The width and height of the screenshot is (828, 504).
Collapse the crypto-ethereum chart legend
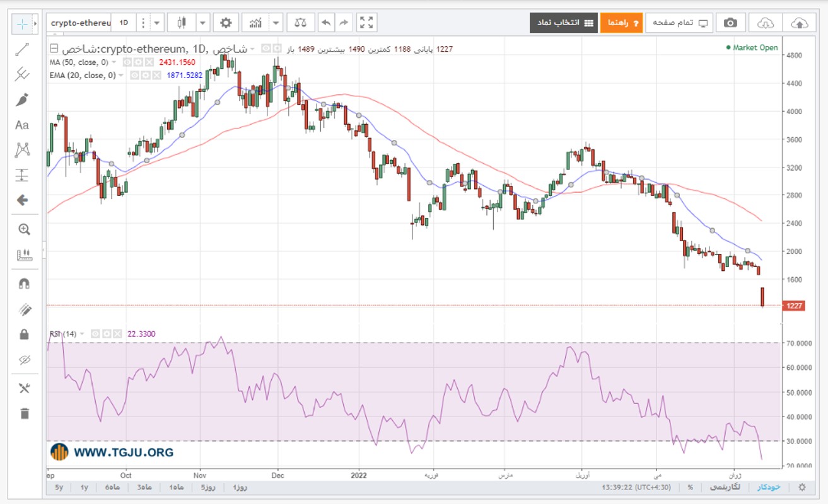pos(53,49)
